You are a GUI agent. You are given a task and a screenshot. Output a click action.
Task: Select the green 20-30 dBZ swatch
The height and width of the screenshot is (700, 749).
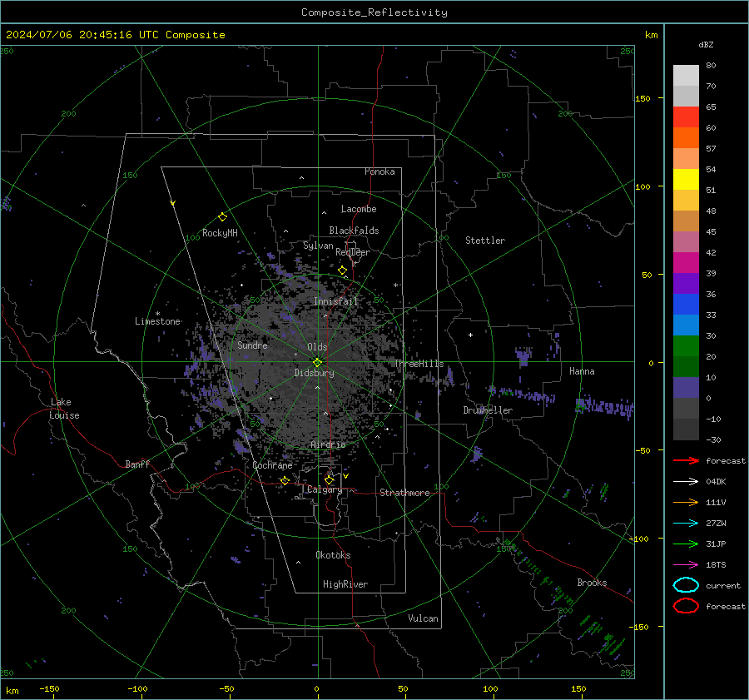coord(686,346)
